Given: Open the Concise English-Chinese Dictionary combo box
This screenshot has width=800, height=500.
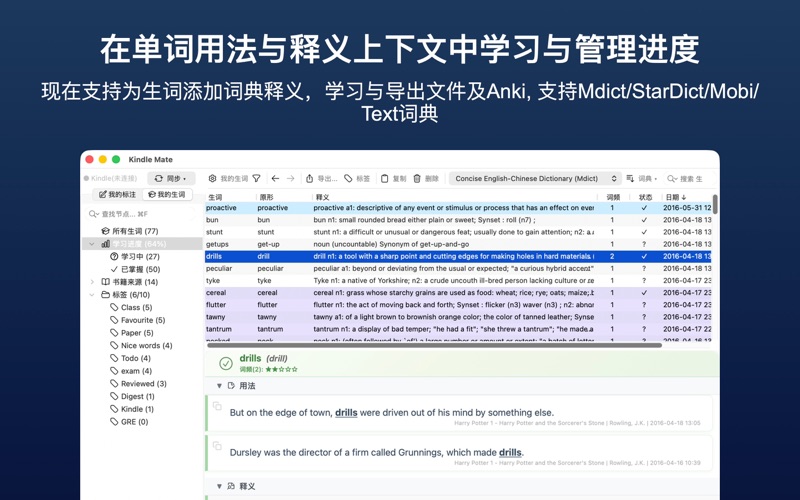Looking at the screenshot, I should 535,178.
